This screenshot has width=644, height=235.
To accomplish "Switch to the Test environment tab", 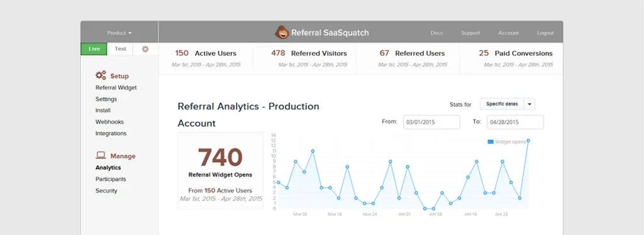I will point(120,49).
